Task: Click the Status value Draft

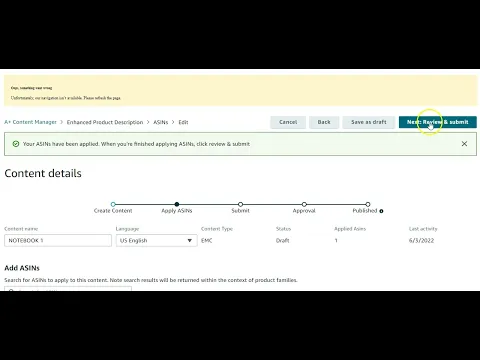Action: [283, 240]
